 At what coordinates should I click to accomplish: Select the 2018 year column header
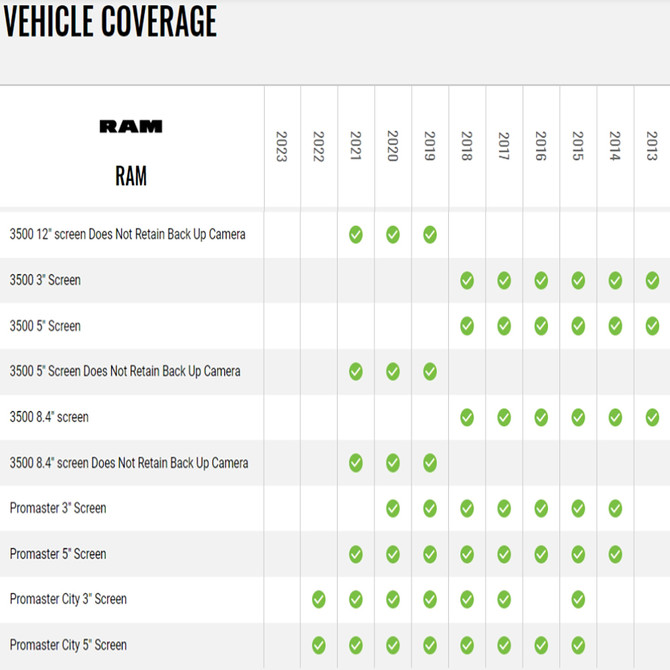pyautogui.click(x=467, y=146)
